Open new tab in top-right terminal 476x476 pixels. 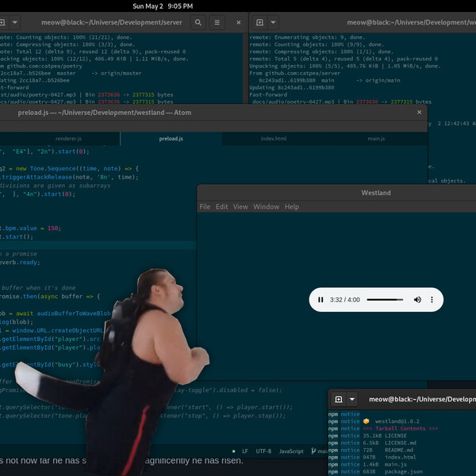pyautogui.click(x=259, y=22)
